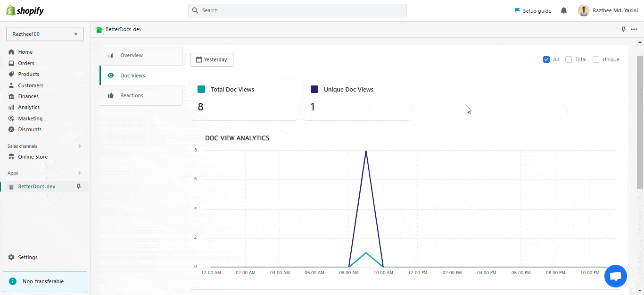Uncheck the All checkbox
Viewport: 644px width, 295px height.
coord(546,59)
